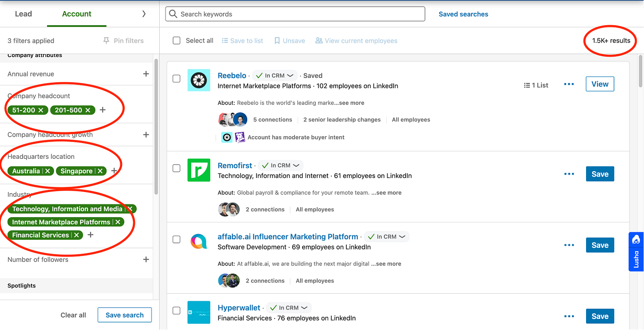Click the Reebelo company logo
The height and width of the screenshot is (330, 644).
(x=199, y=80)
